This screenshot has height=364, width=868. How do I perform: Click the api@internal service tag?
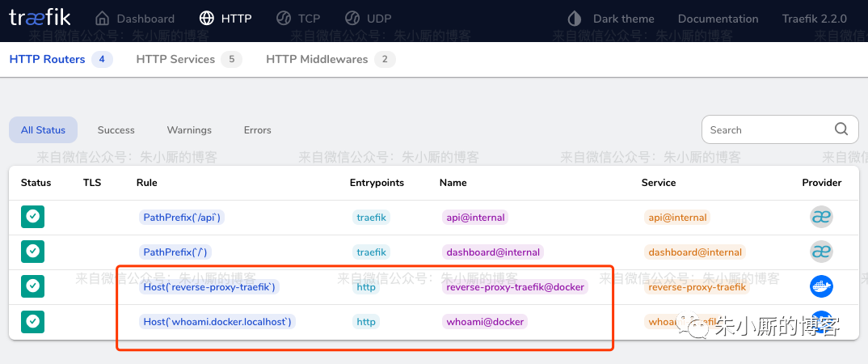pos(677,217)
